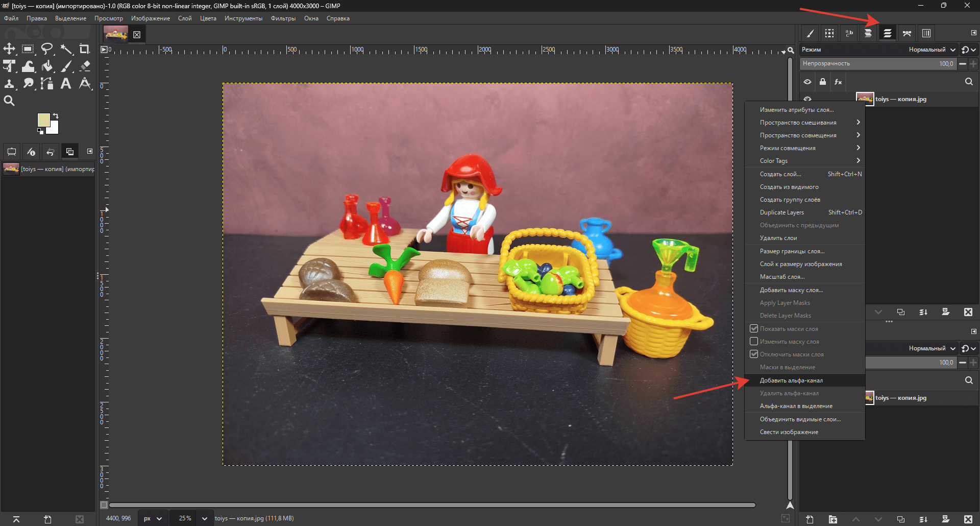Select the Warp Transform tool
Viewport: 980px width, 526px height.
[x=28, y=66]
